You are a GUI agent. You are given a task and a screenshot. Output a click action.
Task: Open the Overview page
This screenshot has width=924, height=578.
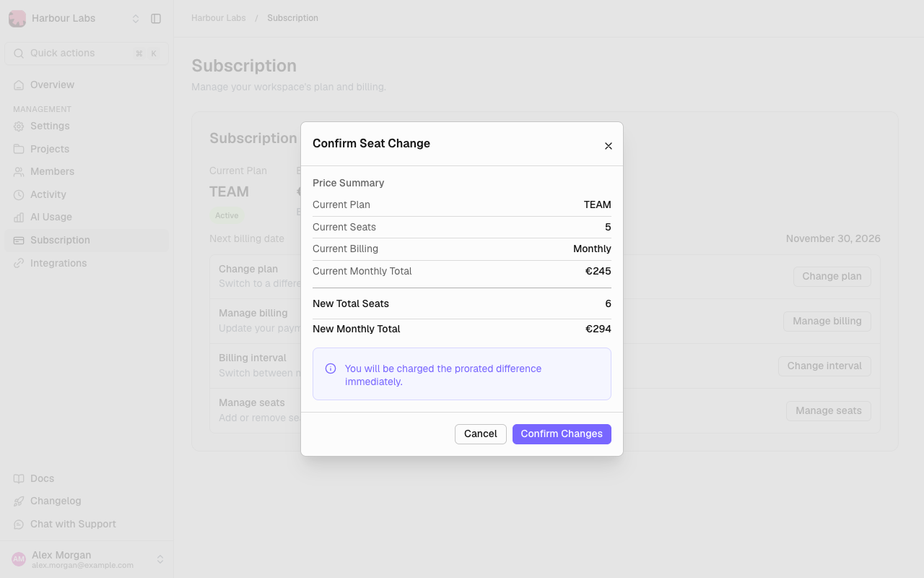87,85
